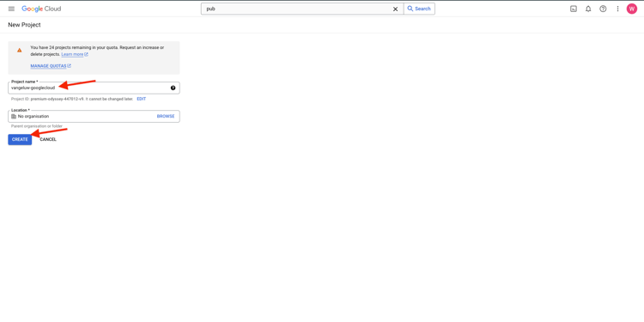644x322 pixels.
Task: Click the CREATE button
Action: 20,140
